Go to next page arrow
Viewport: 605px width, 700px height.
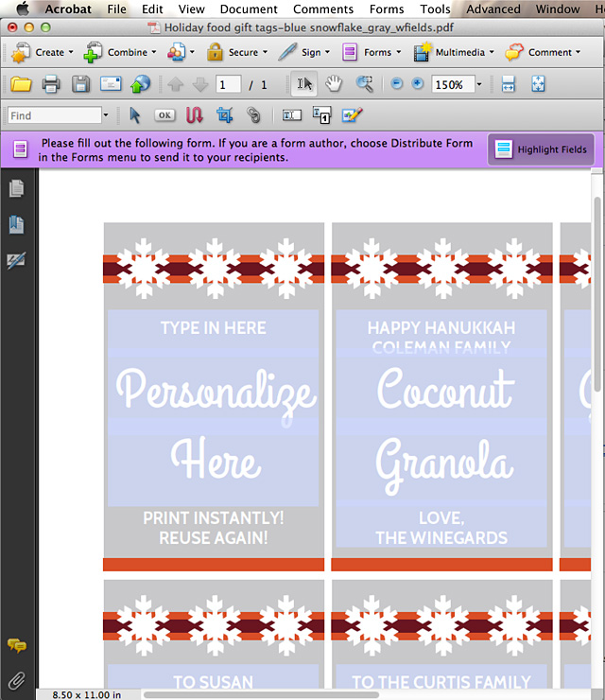pyautogui.click(x=200, y=84)
